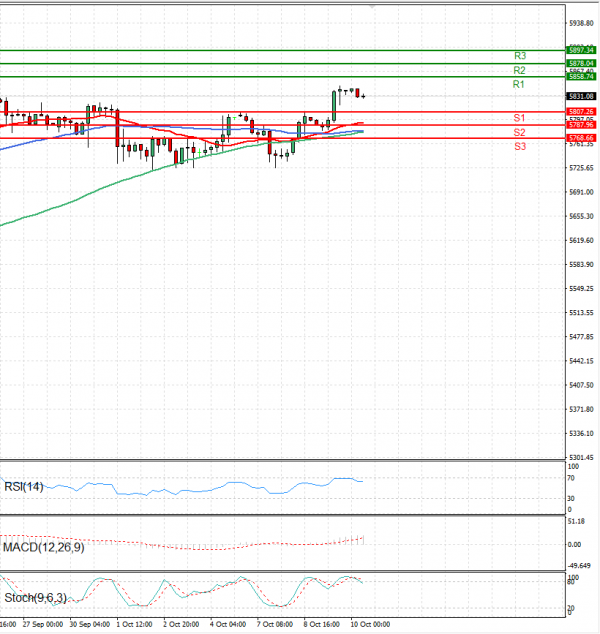The image size is (600, 634).
Task: Click the chart shift triangle marker at top
Action: pos(372,6)
